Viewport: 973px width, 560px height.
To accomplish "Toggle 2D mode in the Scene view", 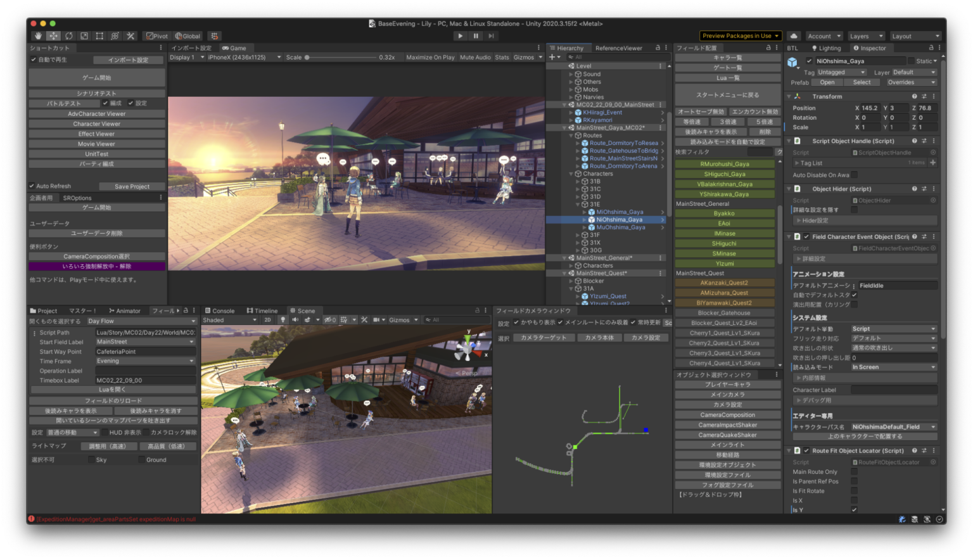I will (x=267, y=319).
